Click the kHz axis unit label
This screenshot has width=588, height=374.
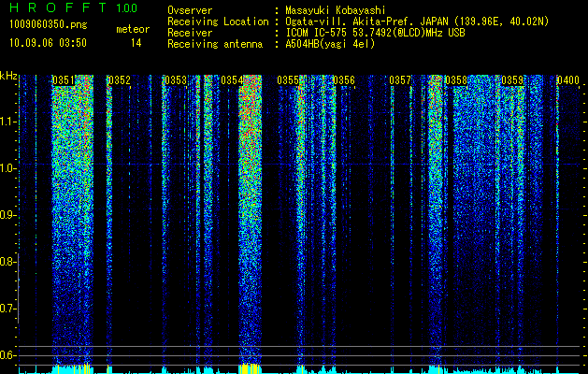click(x=8, y=76)
